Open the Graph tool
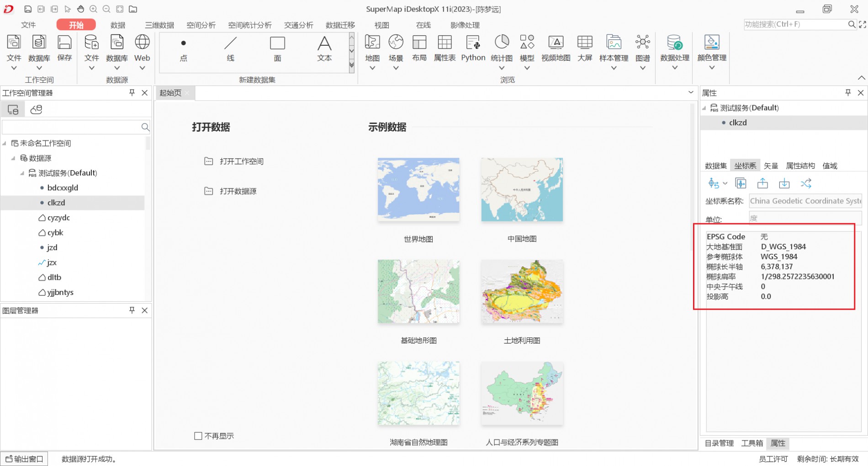 (x=642, y=48)
